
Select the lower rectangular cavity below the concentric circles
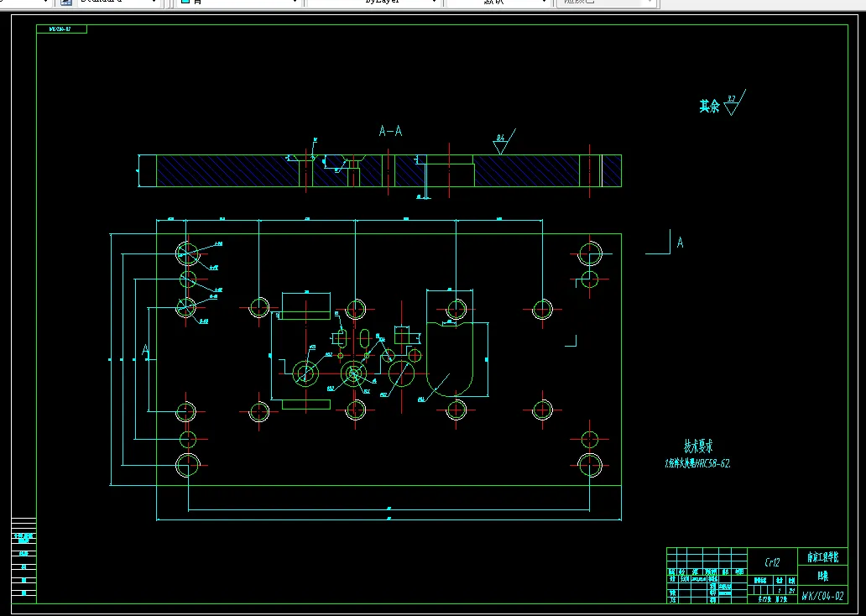click(x=306, y=405)
